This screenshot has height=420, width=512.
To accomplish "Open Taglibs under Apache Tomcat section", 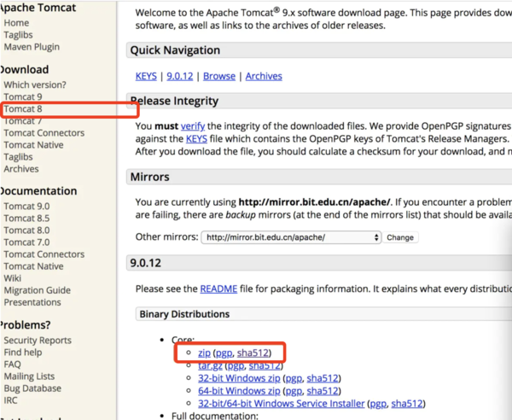I will click(x=18, y=35).
